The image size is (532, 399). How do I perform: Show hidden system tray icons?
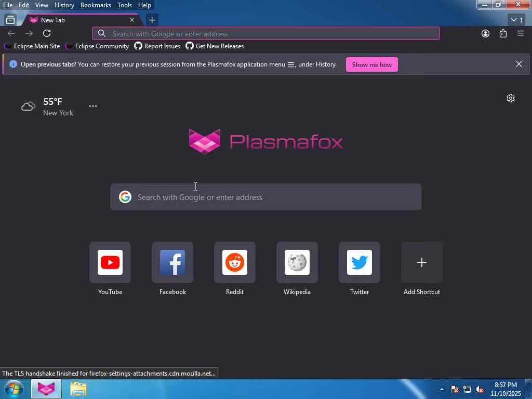tap(442, 389)
